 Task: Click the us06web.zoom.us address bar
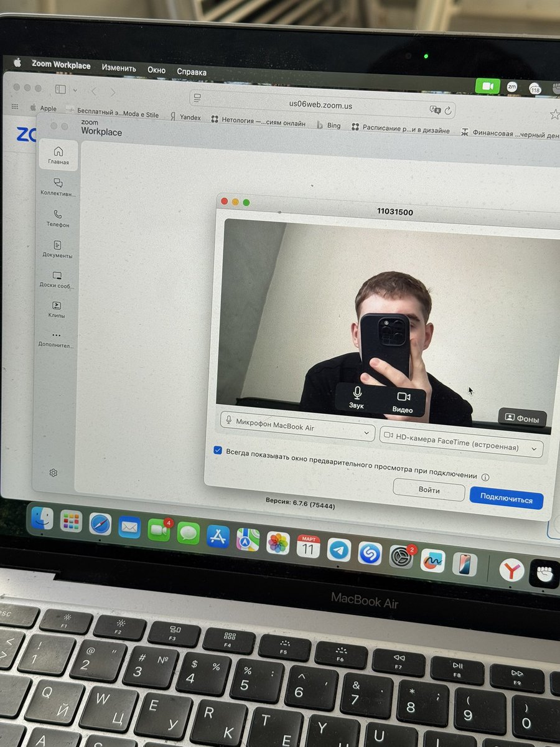pos(322,105)
